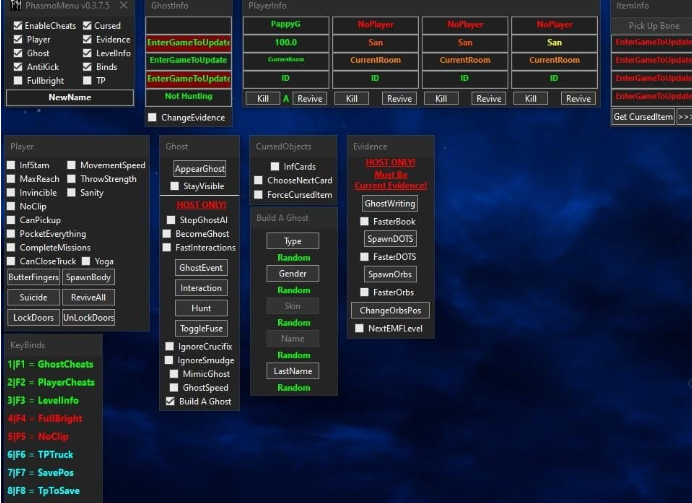
Task: Click the Pick Up Bone button
Action: coord(653,25)
